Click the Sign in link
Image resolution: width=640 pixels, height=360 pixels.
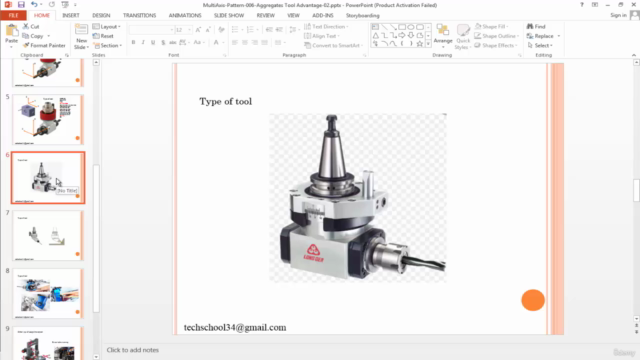coord(618,15)
